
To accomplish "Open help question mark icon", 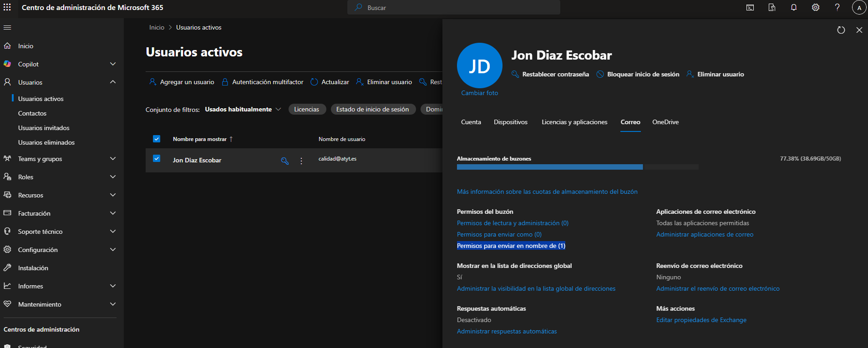I will pyautogui.click(x=838, y=7).
